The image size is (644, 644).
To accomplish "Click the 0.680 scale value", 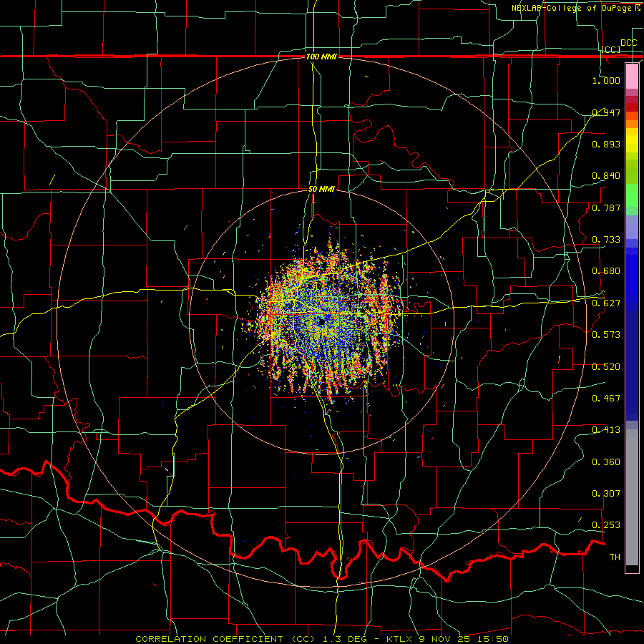I will pos(606,271).
